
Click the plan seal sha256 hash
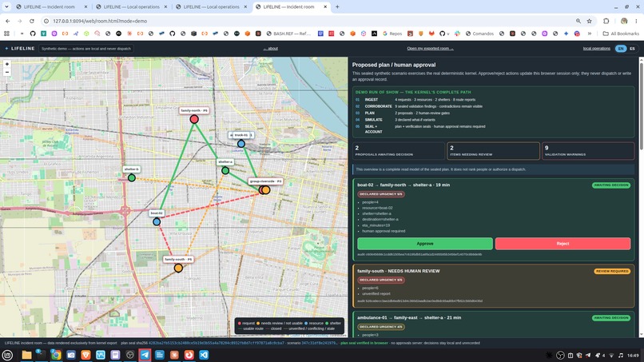coord(216,343)
